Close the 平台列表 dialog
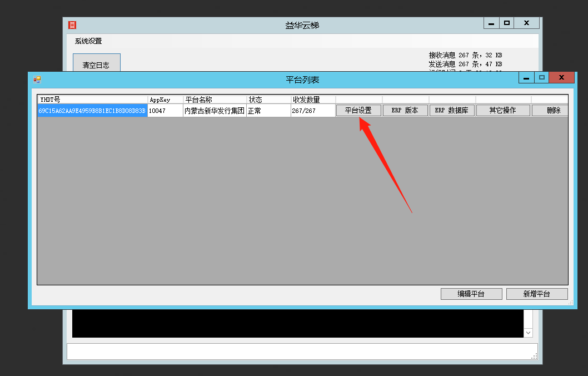The height and width of the screenshot is (376, 588). (x=561, y=78)
